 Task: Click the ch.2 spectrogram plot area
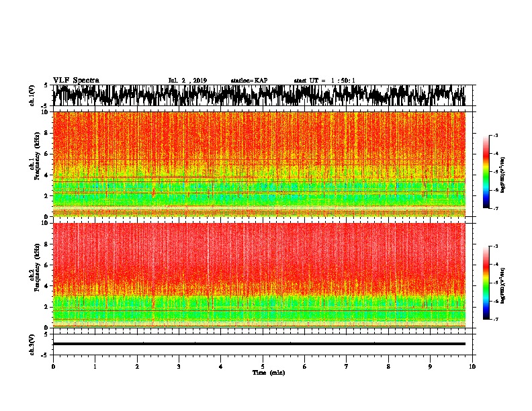coord(259,275)
